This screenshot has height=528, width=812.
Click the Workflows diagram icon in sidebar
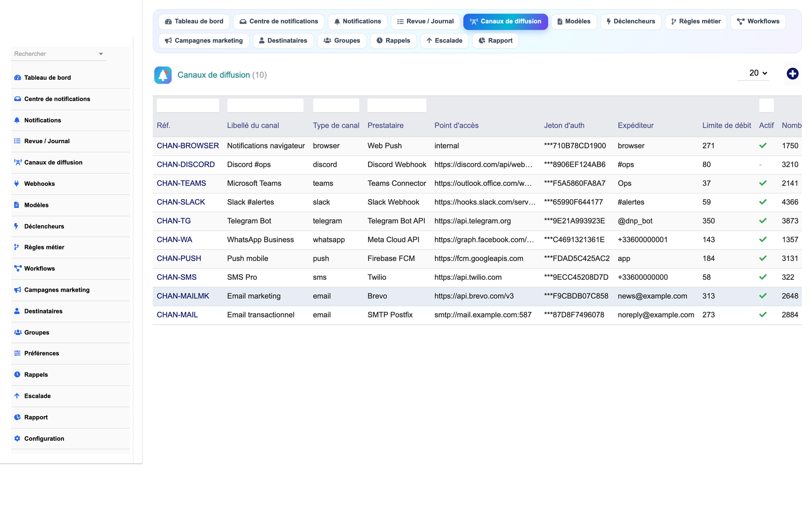point(18,268)
